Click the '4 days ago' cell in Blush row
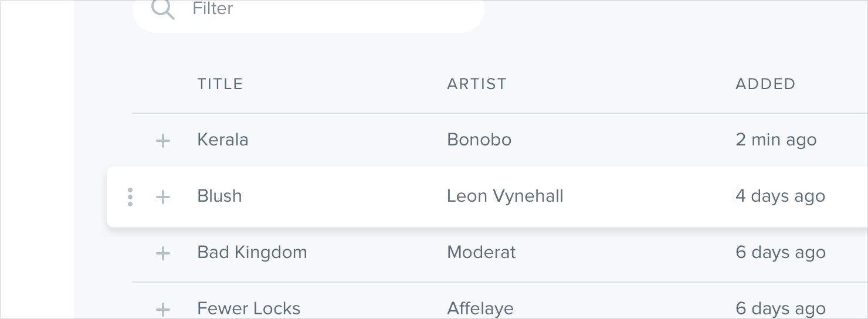This screenshot has height=319, width=868. tap(780, 196)
